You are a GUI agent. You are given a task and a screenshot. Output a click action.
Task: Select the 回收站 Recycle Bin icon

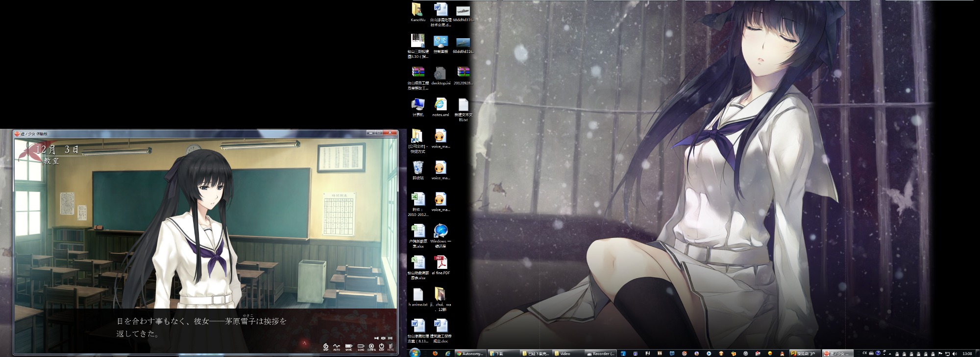(418, 170)
